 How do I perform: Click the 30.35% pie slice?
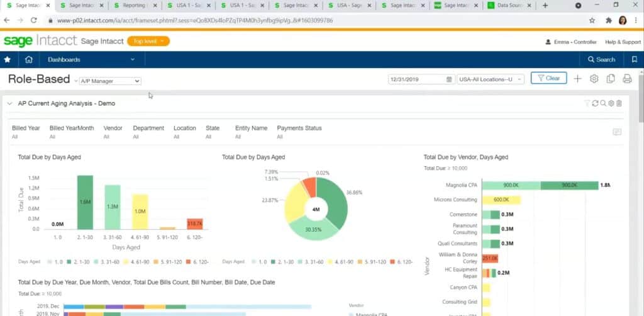[314, 229]
